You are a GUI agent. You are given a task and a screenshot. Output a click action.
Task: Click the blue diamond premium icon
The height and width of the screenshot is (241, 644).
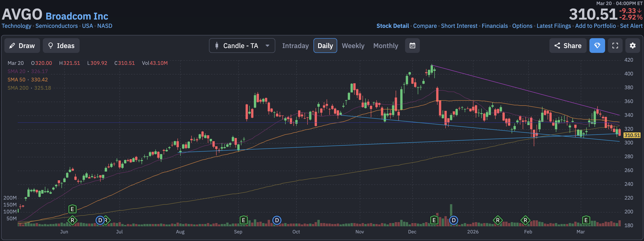coord(597,46)
